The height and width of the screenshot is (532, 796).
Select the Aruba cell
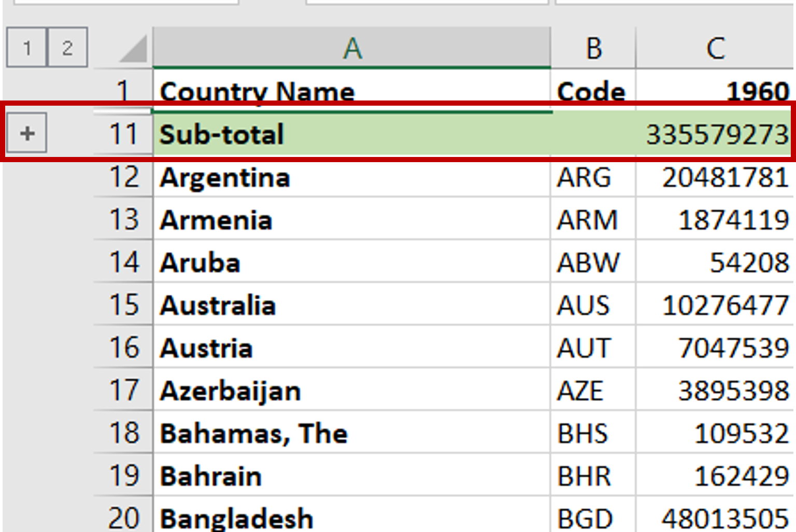click(311, 263)
